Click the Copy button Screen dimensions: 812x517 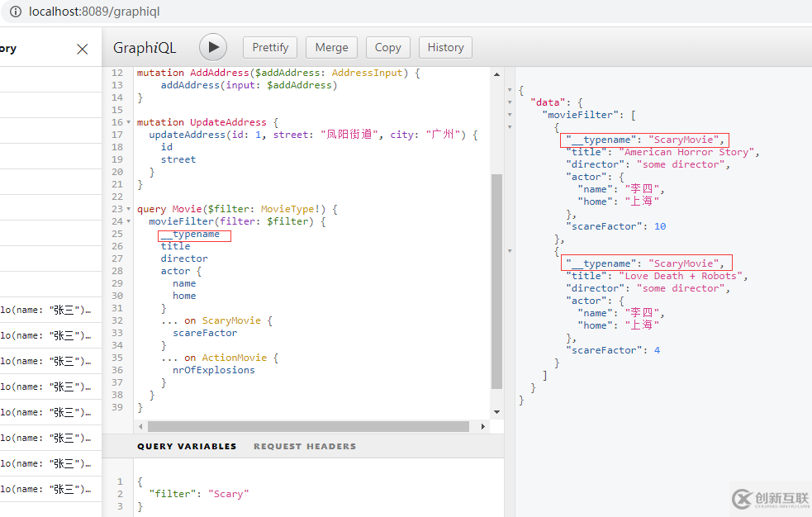[387, 47]
